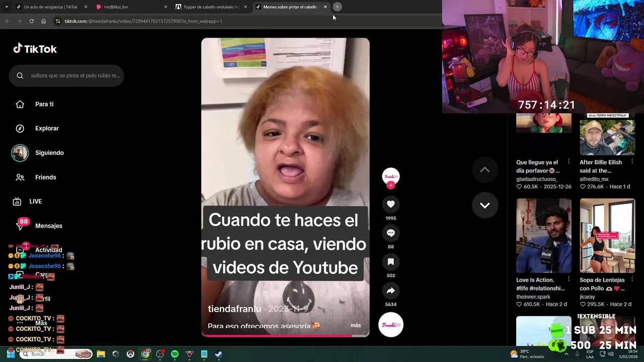Image resolution: width=644 pixels, height=362 pixels.
Task: Open options for After Billie Eilish video
Action: [632, 162]
